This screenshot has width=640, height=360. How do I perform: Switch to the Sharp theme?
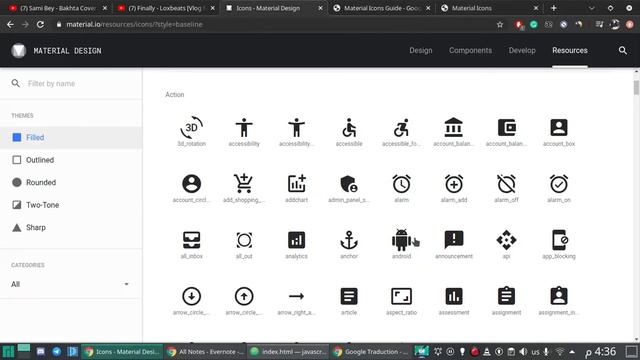pyautogui.click(x=71, y=227)
